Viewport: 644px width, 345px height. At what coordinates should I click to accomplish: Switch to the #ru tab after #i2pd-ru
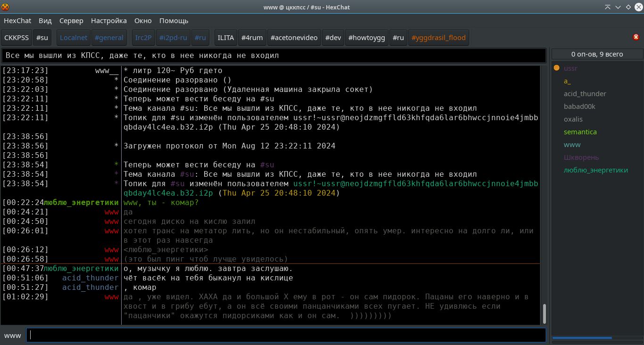click(x=200, y=38)
